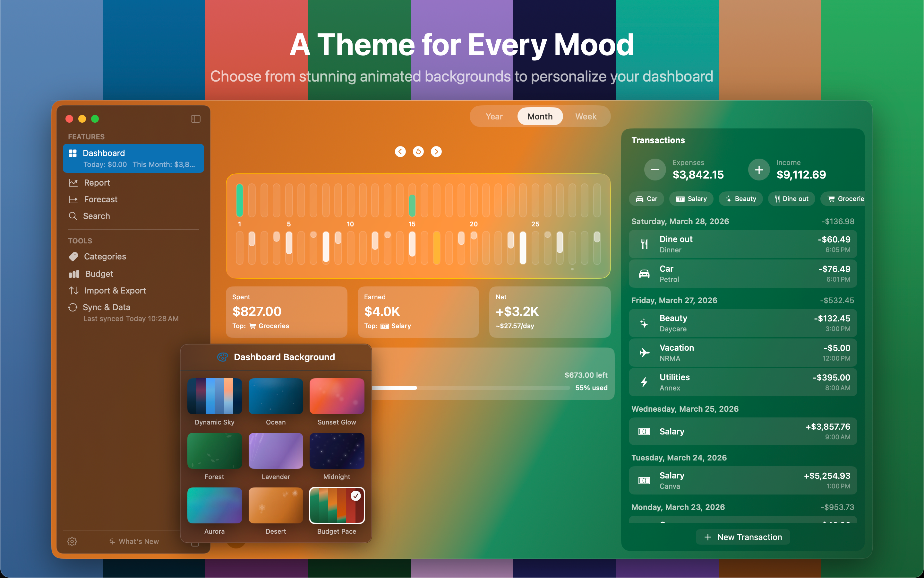Open the Salary +$3,857.76 transaction
This screenshot has width=924, height=578.
[743, 431]
